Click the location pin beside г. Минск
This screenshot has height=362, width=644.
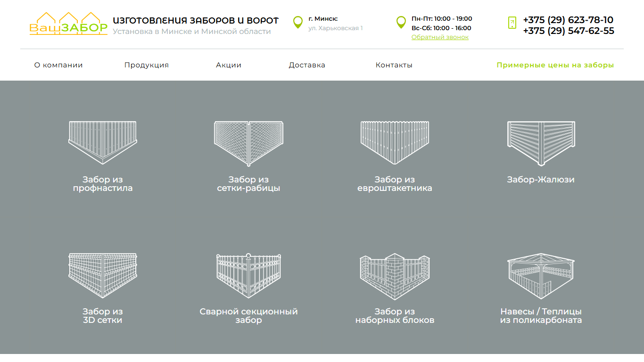coord(297,22)
